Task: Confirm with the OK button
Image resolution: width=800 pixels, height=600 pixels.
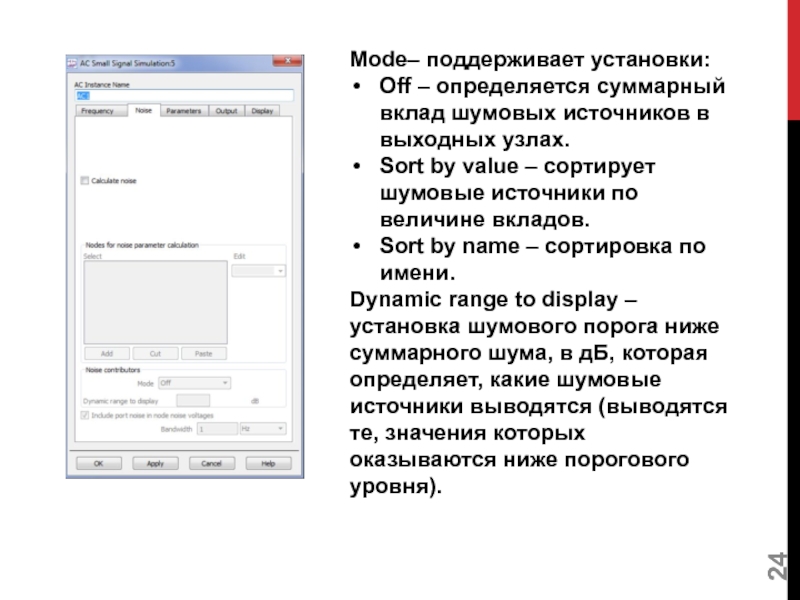Action: (x=99, y=463)
